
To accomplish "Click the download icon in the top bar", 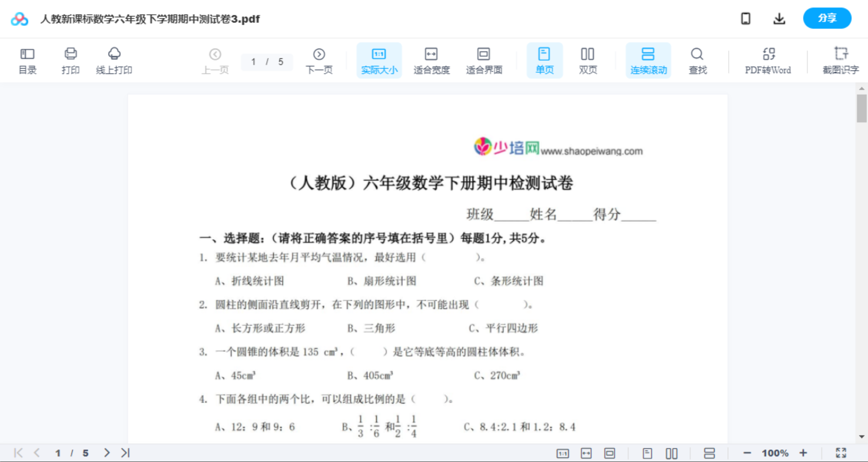I will click(779, 18).
